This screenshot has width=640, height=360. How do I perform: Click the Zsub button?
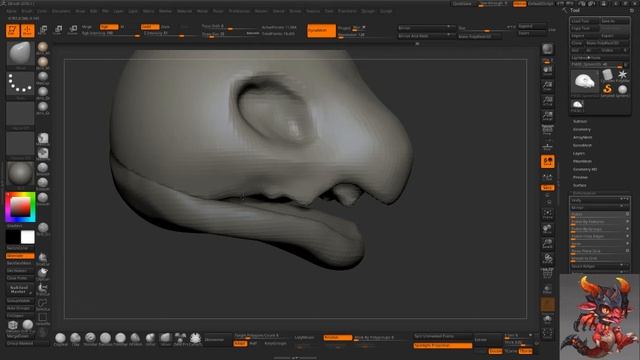(165, 27)
